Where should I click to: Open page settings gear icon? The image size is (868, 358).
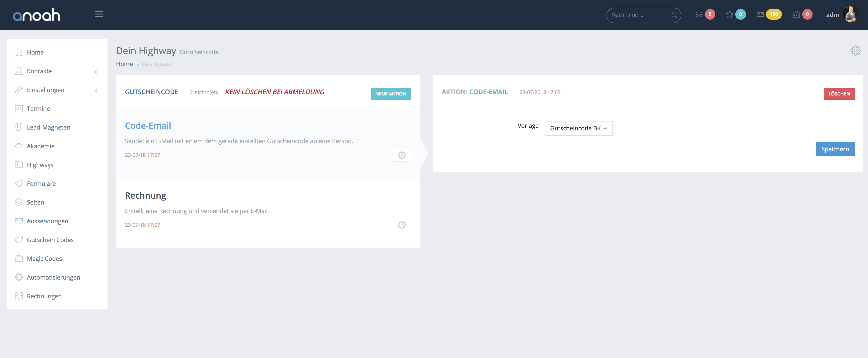pos(855,51)
